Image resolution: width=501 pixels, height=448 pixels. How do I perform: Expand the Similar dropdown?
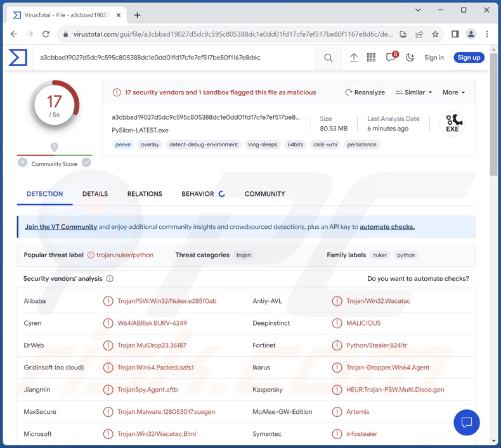(413, 93)
